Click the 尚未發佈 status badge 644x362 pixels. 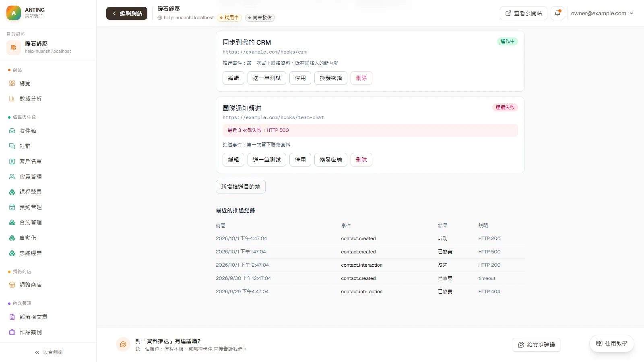click(260, 18)
